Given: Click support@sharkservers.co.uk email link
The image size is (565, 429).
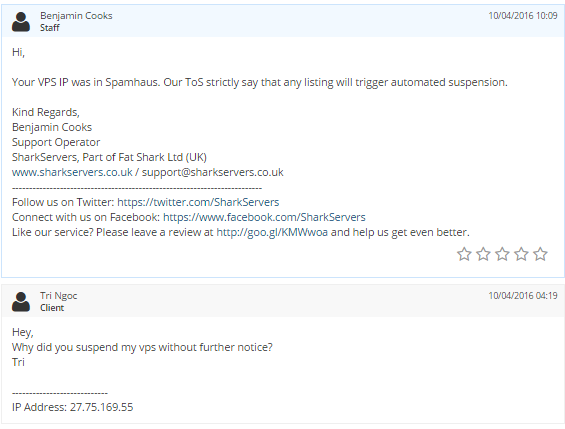Looking at the screenshot, I should [x=213, y=172].
